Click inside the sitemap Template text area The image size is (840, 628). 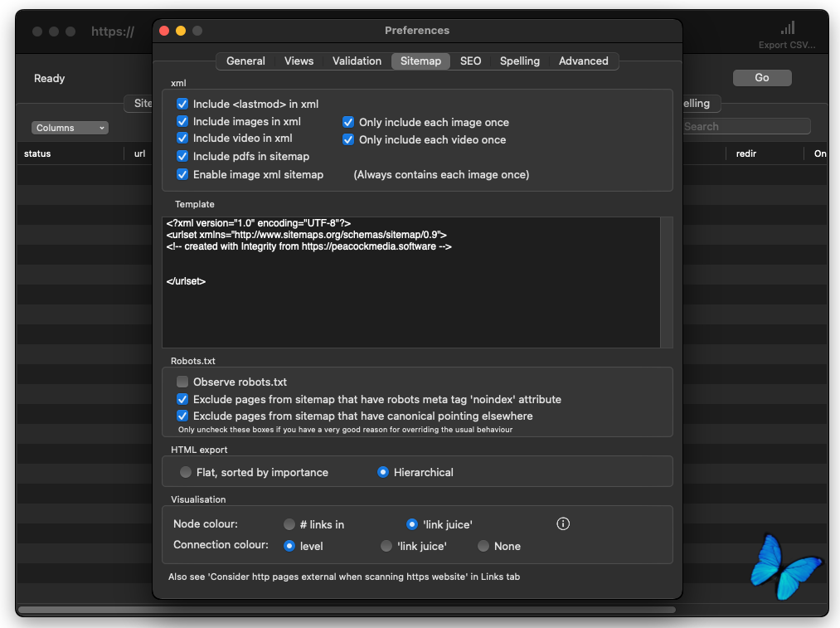[x=410, y=307]
